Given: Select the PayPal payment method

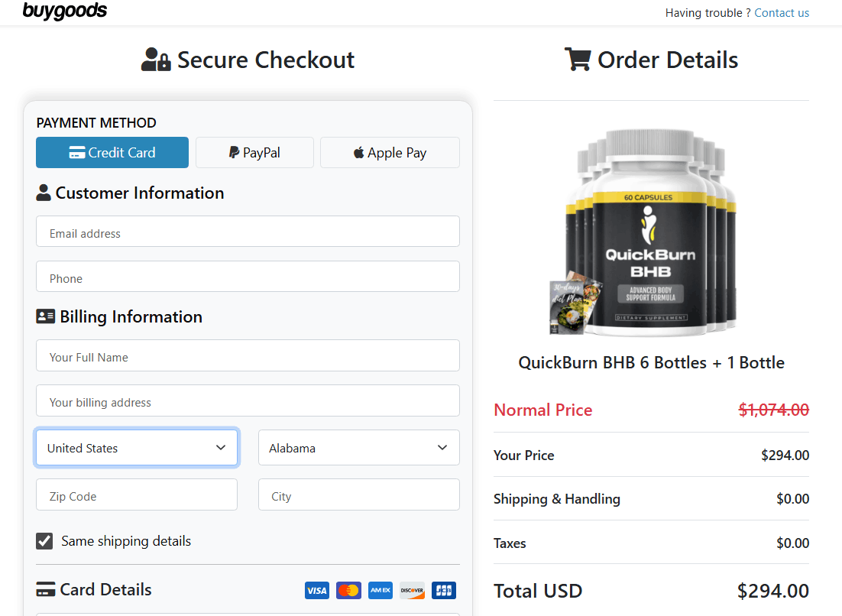Looking at the screenshot, I should click(254, 152).
